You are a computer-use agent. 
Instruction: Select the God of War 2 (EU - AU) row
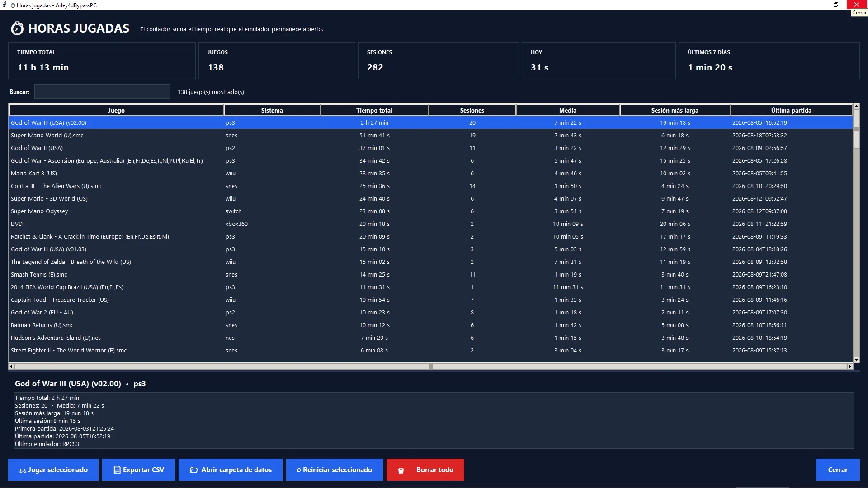tap(431, 312)
